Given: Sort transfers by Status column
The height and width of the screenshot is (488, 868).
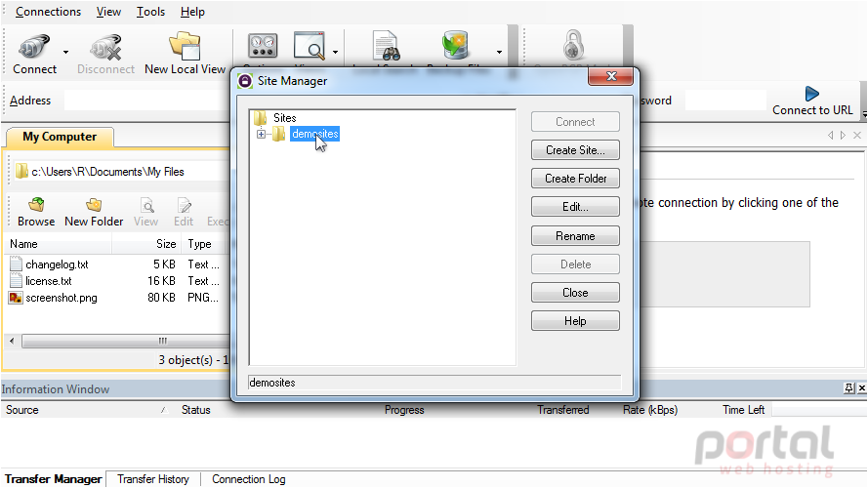Looking at the screenshot, I should 196,410.
